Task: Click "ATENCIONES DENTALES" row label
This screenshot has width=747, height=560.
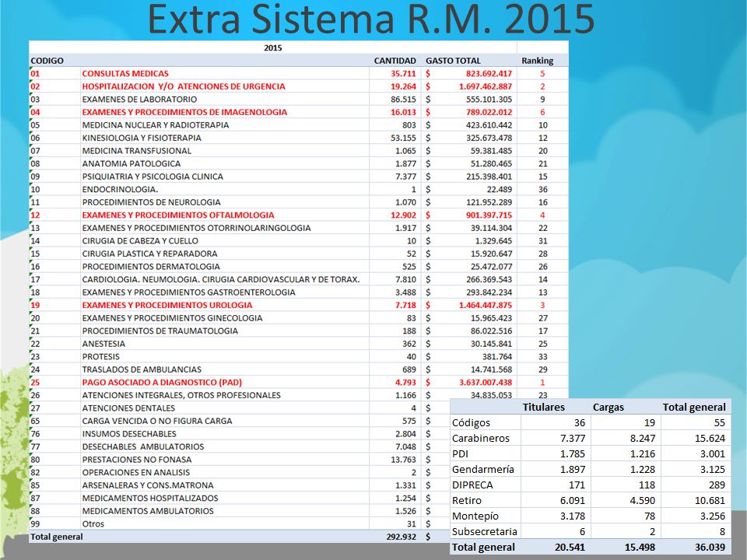Action: point(128,408)
